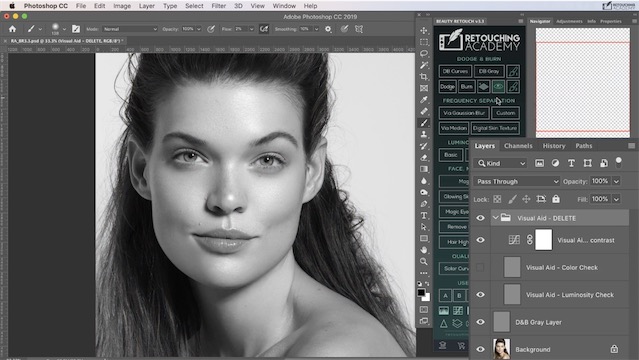This screenshot has height=360, width=639.
Task: Open the Apple menu
Action: [12, 6]
